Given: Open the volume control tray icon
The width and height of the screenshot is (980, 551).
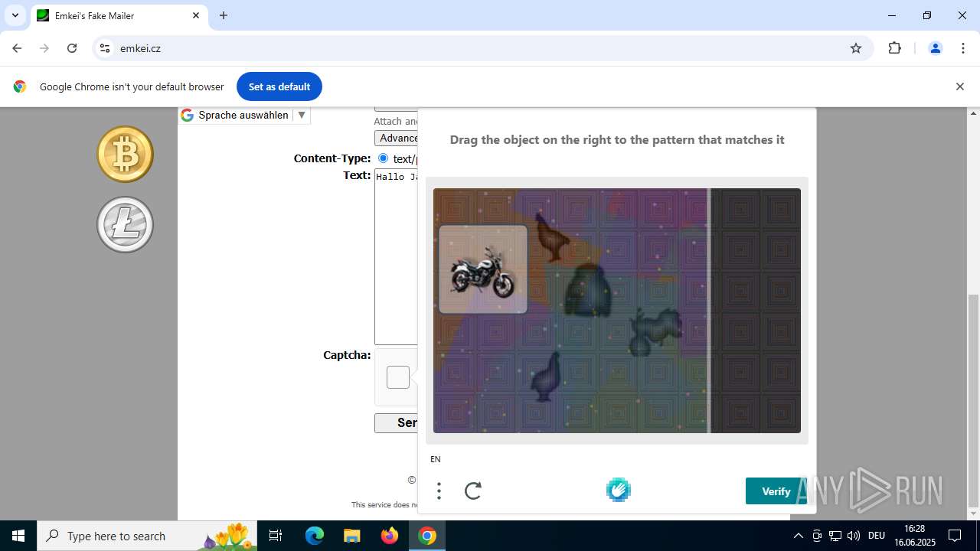Looking at the screenshot, I should (854, 536).
